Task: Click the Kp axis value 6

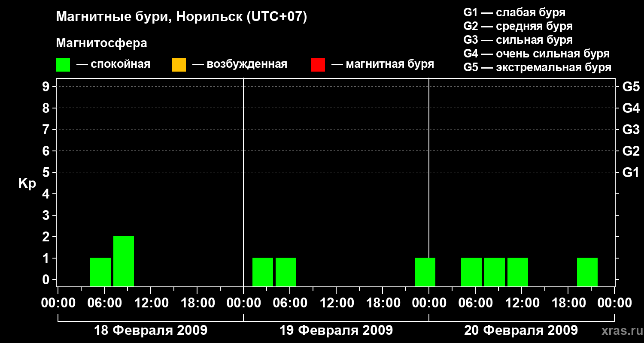Action: tap(47, 151)
